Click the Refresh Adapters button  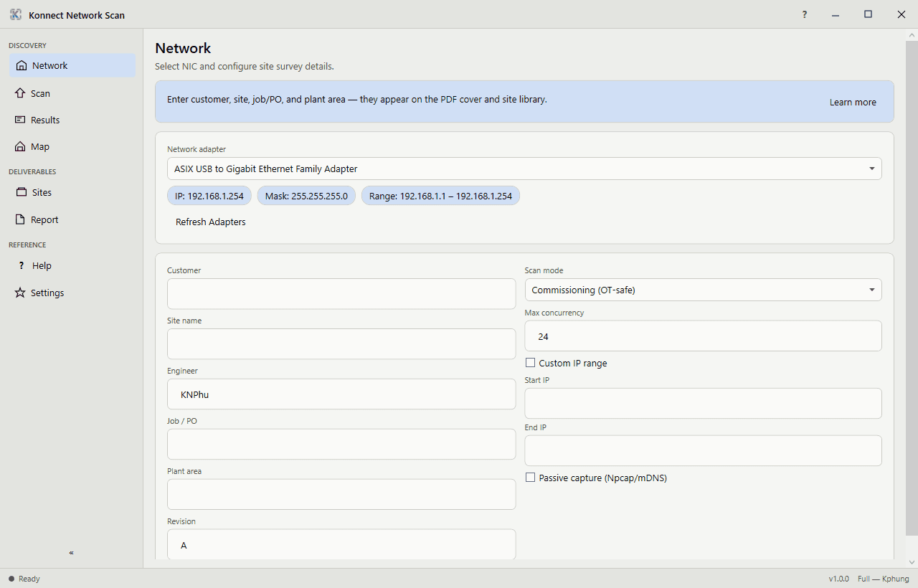[211, 222]
